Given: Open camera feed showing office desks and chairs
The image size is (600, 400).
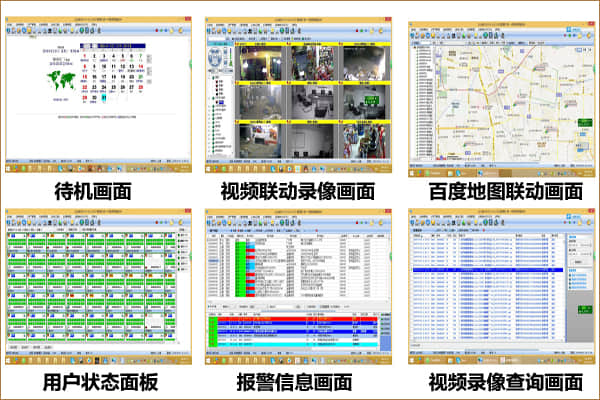Looking at the screenshot, I should [312, 102].
